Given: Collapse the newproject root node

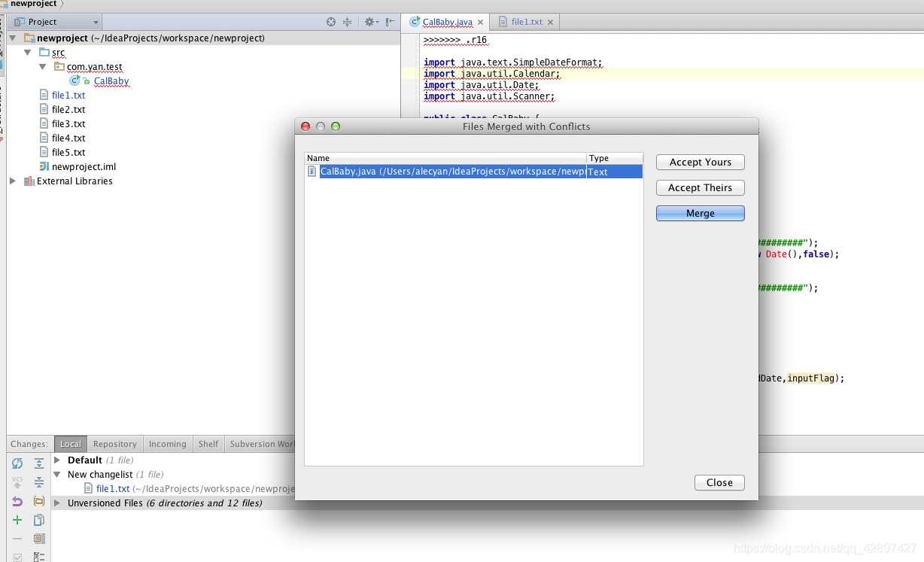Looking at the screenshot, I should (x=13, y=38).
